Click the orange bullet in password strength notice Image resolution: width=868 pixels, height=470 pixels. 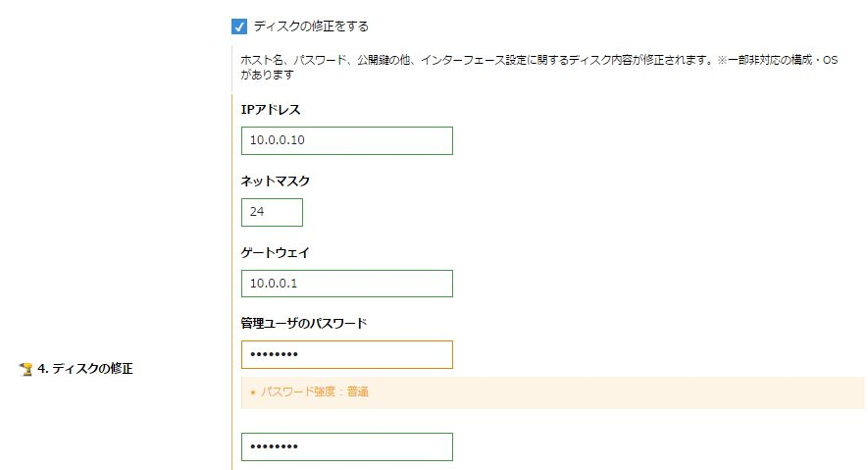[252, 392]
